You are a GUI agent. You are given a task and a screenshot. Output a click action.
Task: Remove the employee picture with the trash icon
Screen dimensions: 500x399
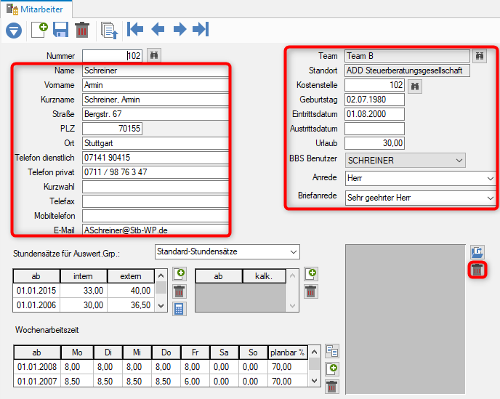[477, 270]
